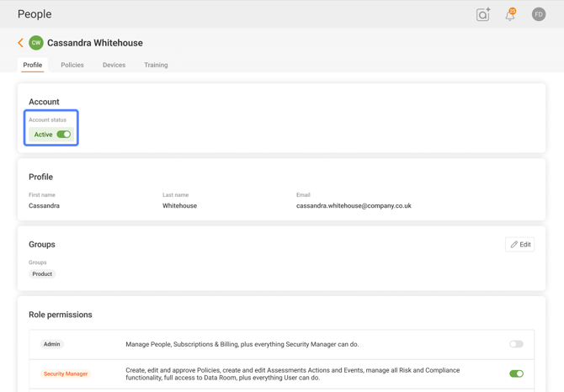Click the Product group tag
This screenshot has height=392, width=564.
[42, 274]
